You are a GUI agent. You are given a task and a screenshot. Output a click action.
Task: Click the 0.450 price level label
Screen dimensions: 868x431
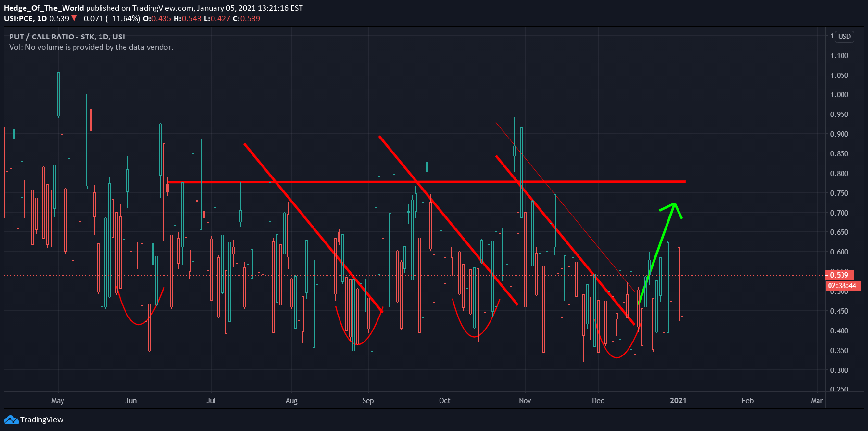tap(839, 311)
